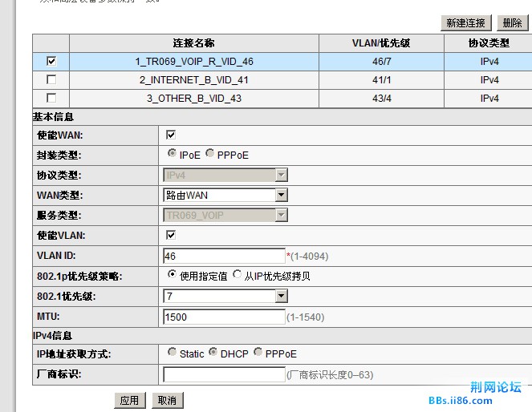Select connection name 3_OTHER_B_VID_43
The width and height of the screenshot is (532, 412).
pos(194,99)
